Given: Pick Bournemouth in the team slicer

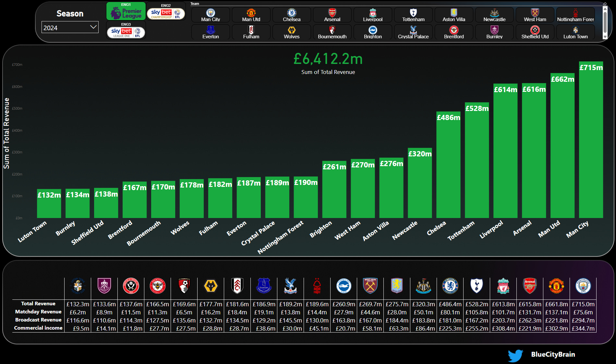Looking at the screenshot, I should pyautogui.click(x=332, y=32).
